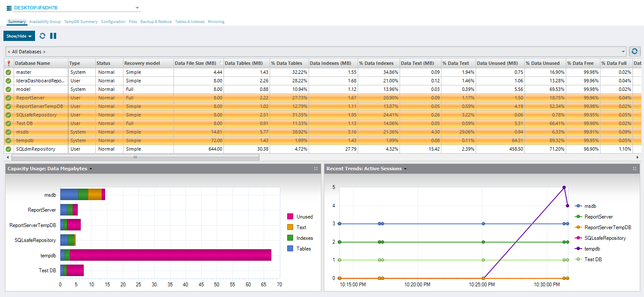Open the Recent Trends metric dropdown
Screen dimensions: 644x297
click(x=405, y=169)
